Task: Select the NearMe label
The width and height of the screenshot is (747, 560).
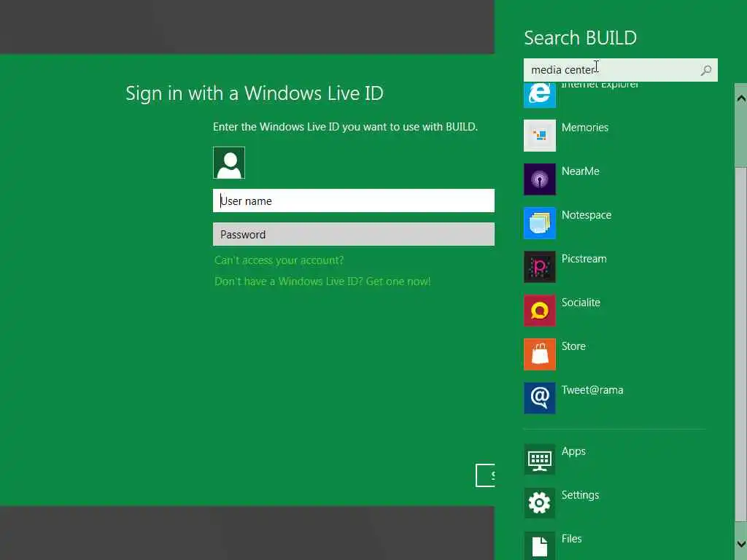Action: coord(580,171)
